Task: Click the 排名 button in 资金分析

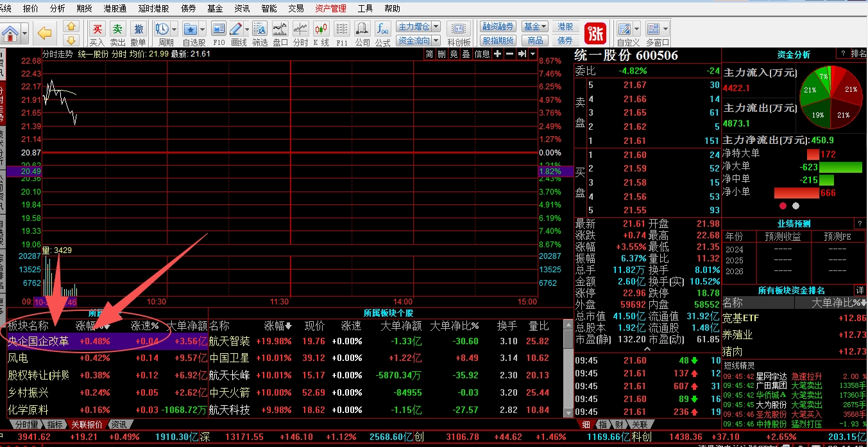Action: pyautogui.click(x=858, y=55)
